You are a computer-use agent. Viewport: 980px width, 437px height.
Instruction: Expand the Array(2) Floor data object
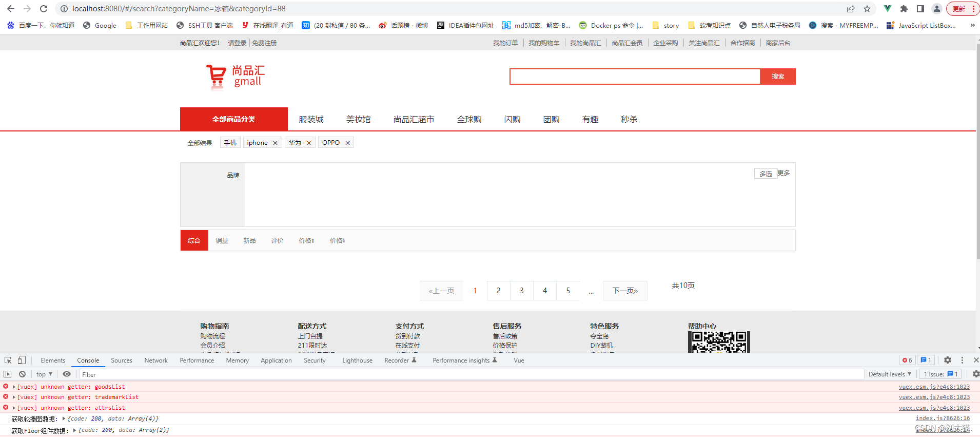pyautogui.click(x=74, y=430)
